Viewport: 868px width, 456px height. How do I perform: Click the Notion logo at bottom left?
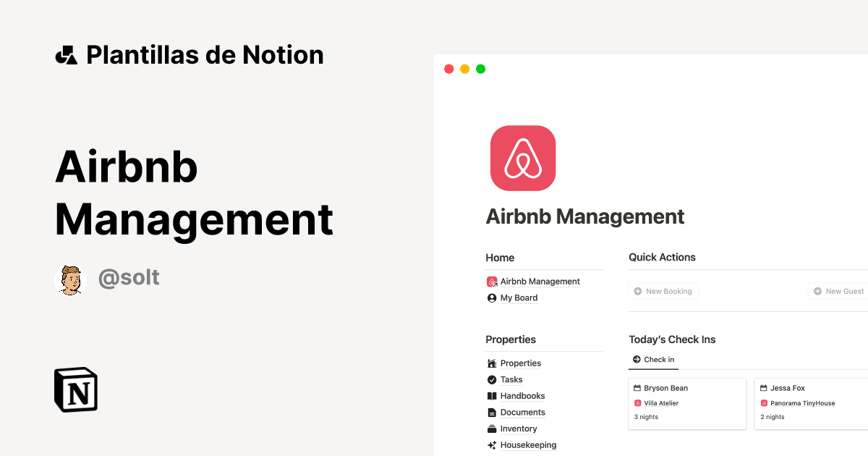(75, 389)
